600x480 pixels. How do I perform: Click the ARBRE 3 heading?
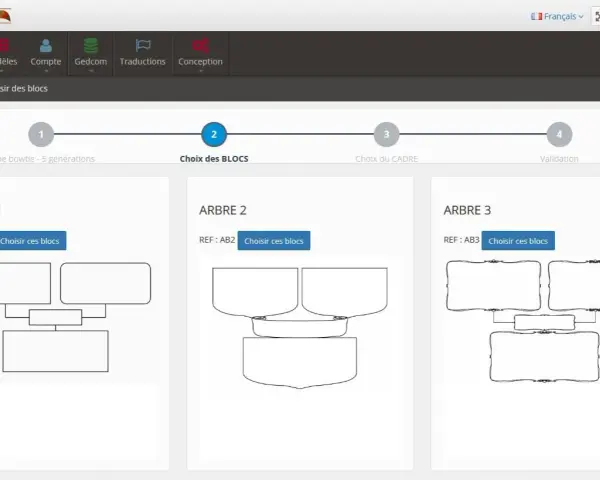pyautogui.click(x=467, y=210)
